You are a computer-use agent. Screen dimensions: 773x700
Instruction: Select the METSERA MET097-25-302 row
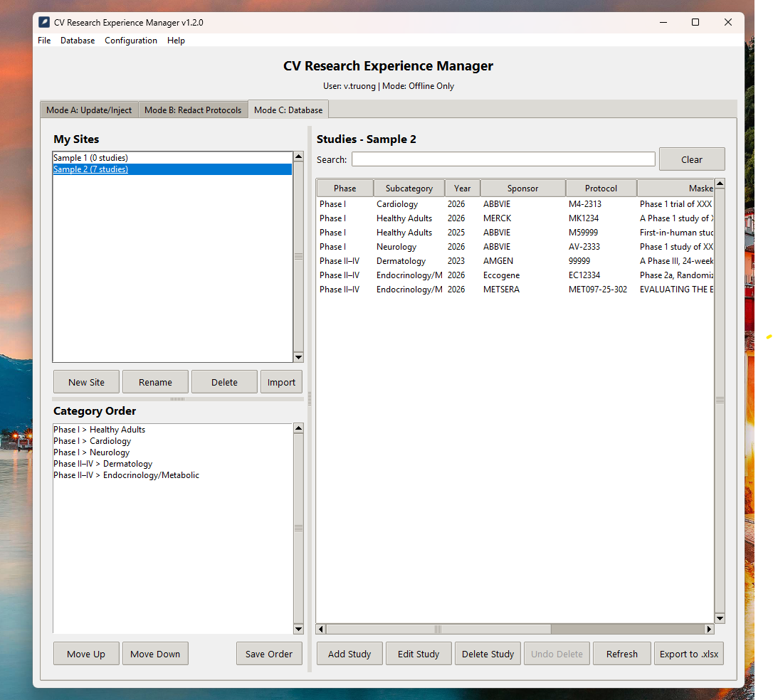point(515,290)
